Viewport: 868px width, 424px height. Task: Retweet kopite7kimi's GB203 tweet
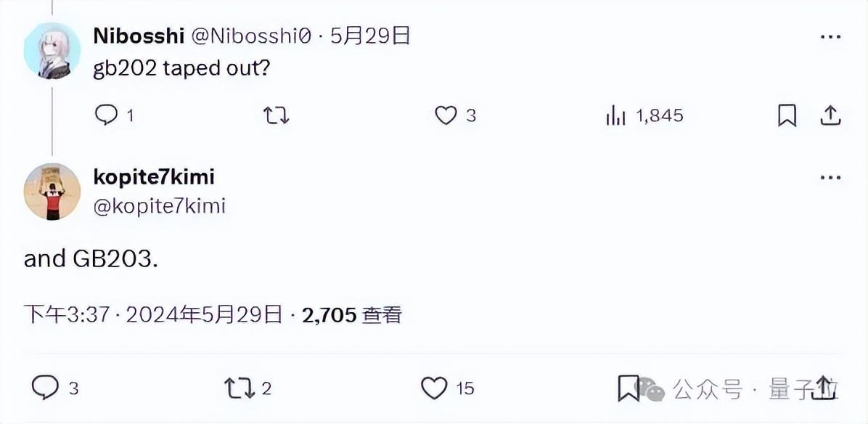(239, 388)
